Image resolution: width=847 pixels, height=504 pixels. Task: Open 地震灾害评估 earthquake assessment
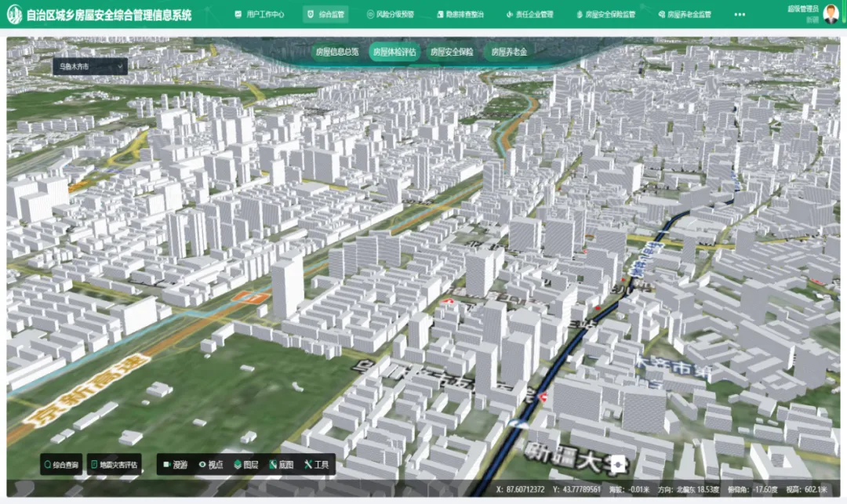click(115, 465)
